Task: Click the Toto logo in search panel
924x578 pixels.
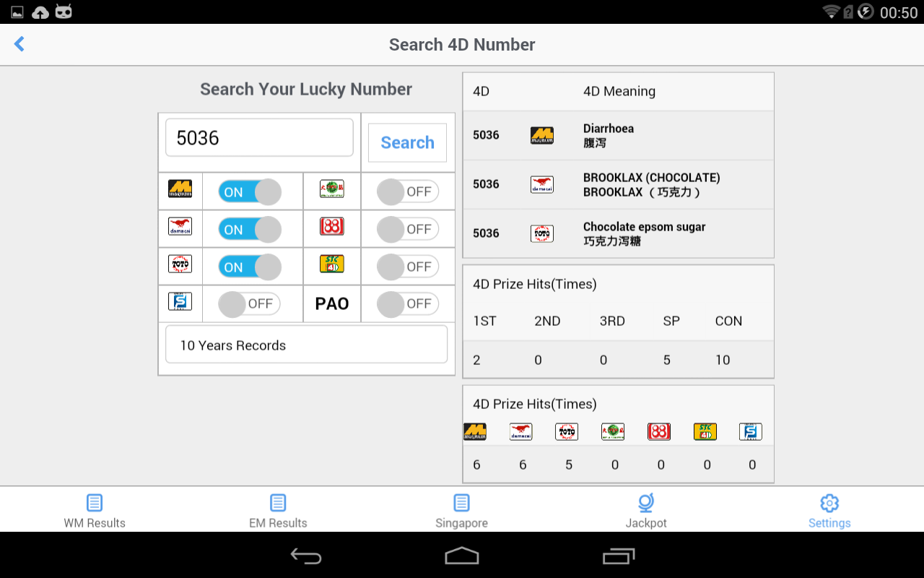Action: (180, 264)
